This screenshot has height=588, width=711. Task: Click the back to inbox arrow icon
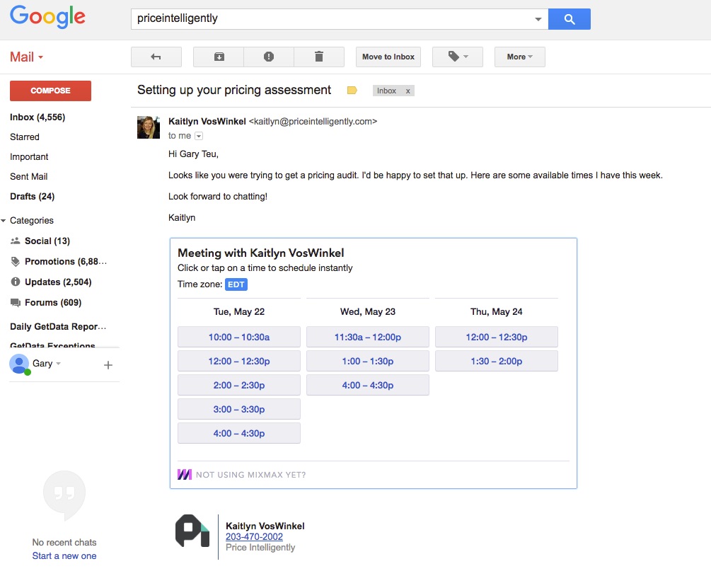(156, 57)
